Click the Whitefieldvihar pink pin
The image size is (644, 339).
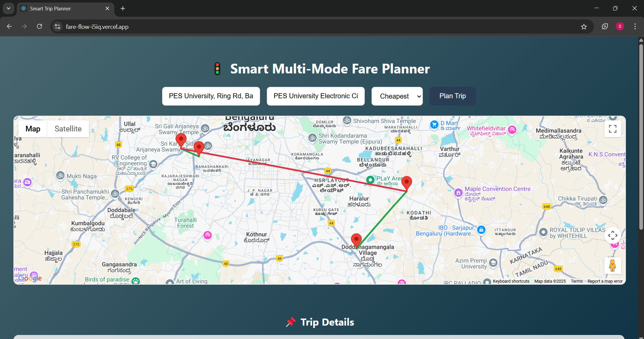tap(512, 130)
